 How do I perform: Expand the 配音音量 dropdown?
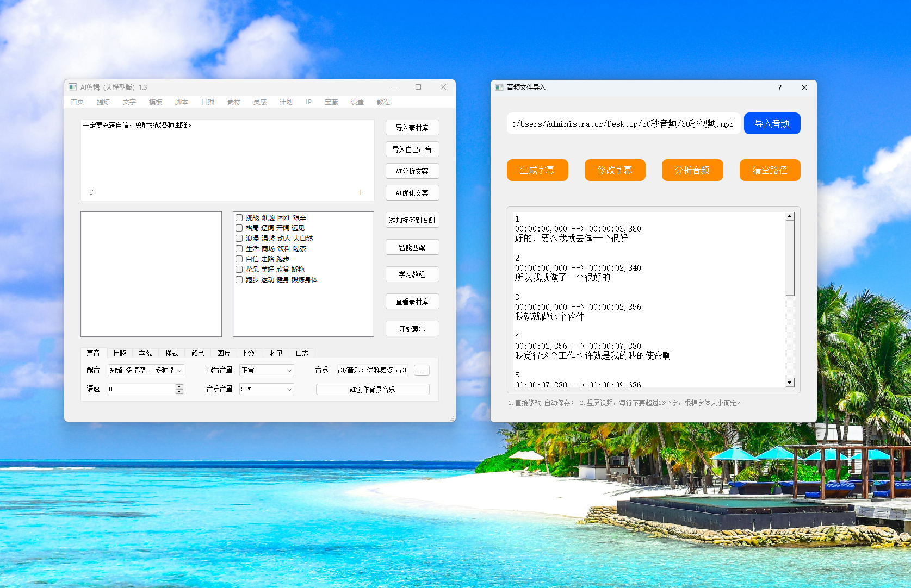pyautogui.click(x=267, y=370)
